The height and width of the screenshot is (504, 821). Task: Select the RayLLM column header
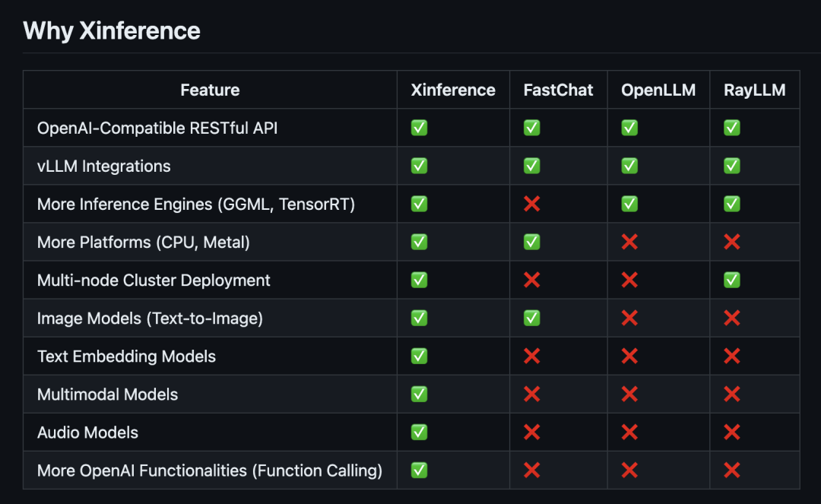[755, 90]
